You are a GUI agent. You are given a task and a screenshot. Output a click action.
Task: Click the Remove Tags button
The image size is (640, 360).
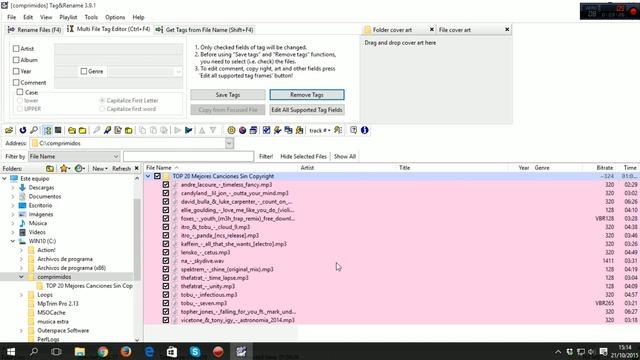point(307,95)
